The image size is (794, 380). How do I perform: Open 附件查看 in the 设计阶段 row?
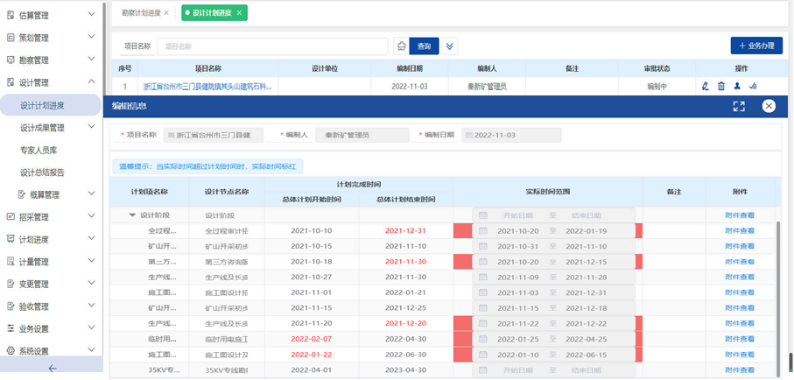point(740,215)
